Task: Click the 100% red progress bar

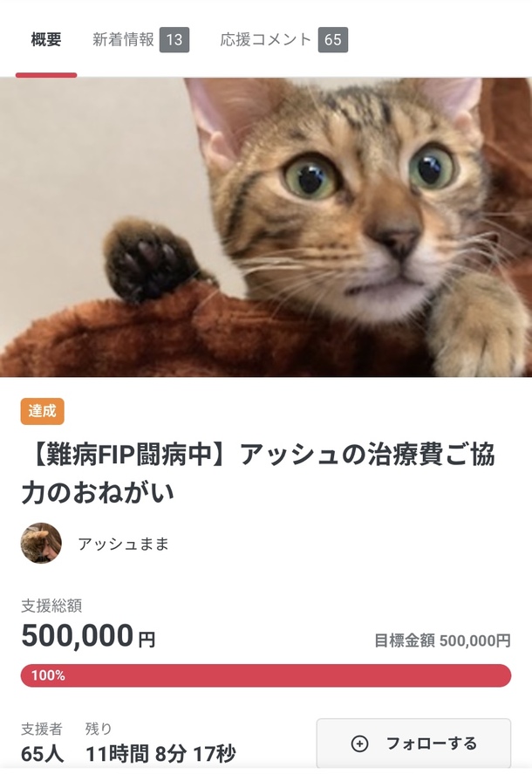Action: pos(265,675)
